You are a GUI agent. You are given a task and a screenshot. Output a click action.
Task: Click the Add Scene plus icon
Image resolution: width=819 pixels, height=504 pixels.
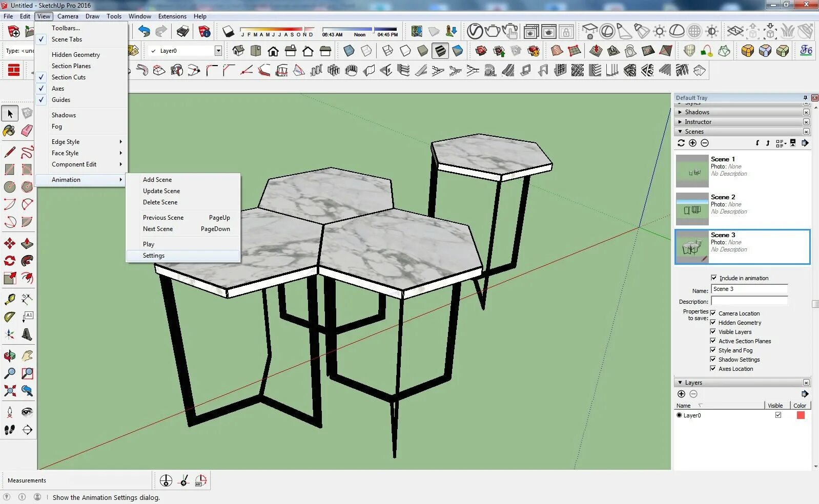click(693, 143)
